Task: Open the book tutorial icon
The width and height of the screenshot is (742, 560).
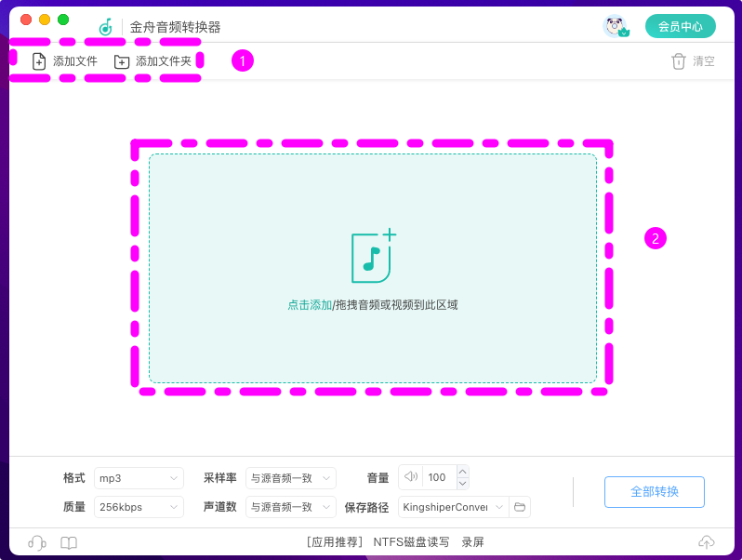Action: point(69,542)
